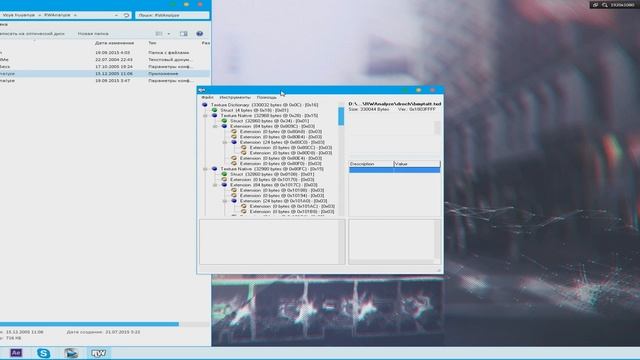
Task: Click the green Struct (32960 bytes @ 0x10108) icon
Action: point(224,174)
